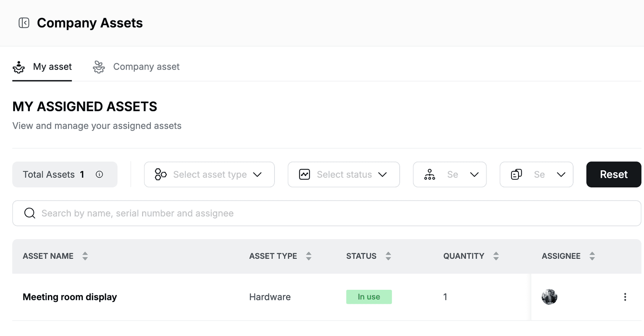The image size is (644, 336).
Task: Sort by Status column arrows
Action: pos(388,256)
